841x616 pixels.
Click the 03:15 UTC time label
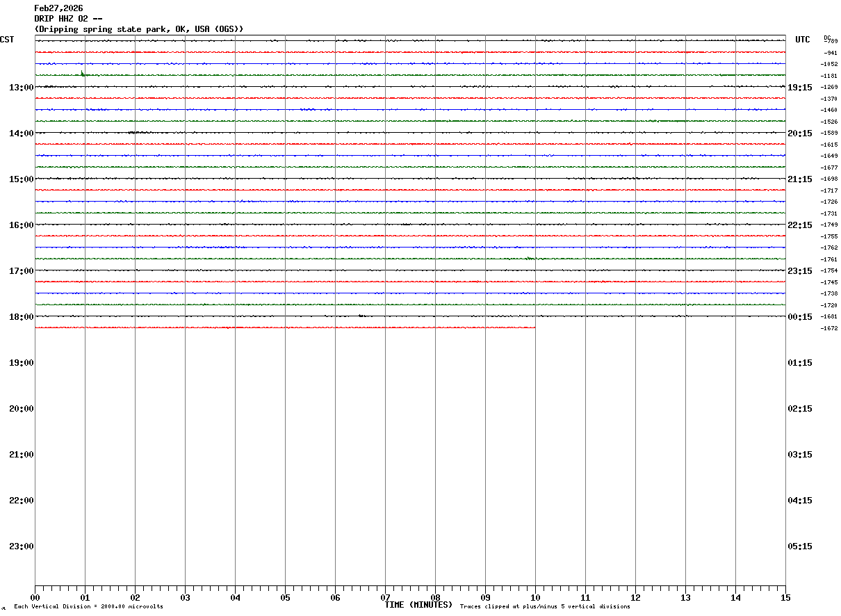(800, 454)
